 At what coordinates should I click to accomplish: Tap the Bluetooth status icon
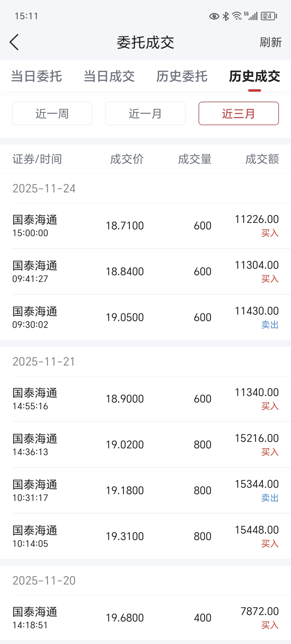pyautogui.click(x=226, y=16)
